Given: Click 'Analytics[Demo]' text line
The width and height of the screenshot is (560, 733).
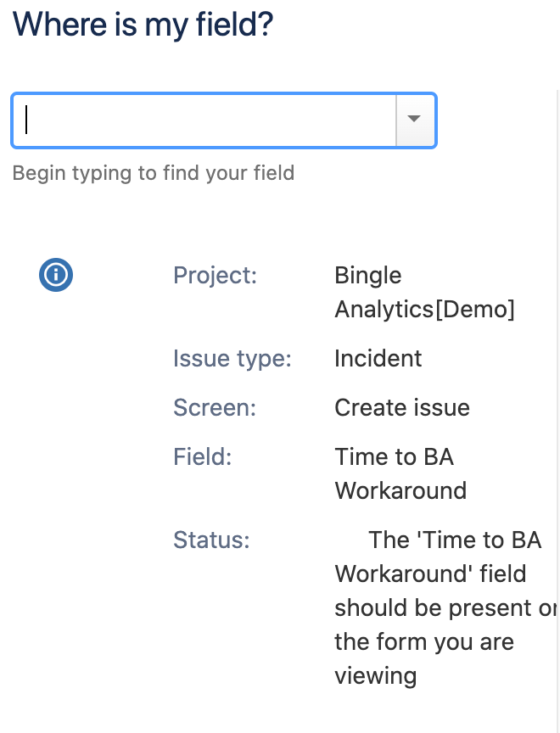Looking at the screenshot, I should (x=424, y=310).
